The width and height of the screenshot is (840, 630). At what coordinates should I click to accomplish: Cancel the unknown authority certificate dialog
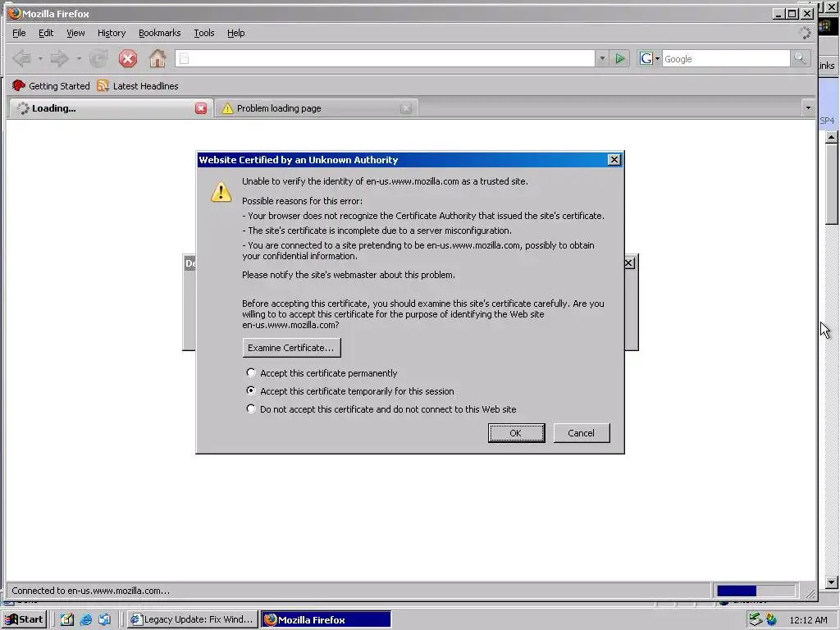click(582, 433)
